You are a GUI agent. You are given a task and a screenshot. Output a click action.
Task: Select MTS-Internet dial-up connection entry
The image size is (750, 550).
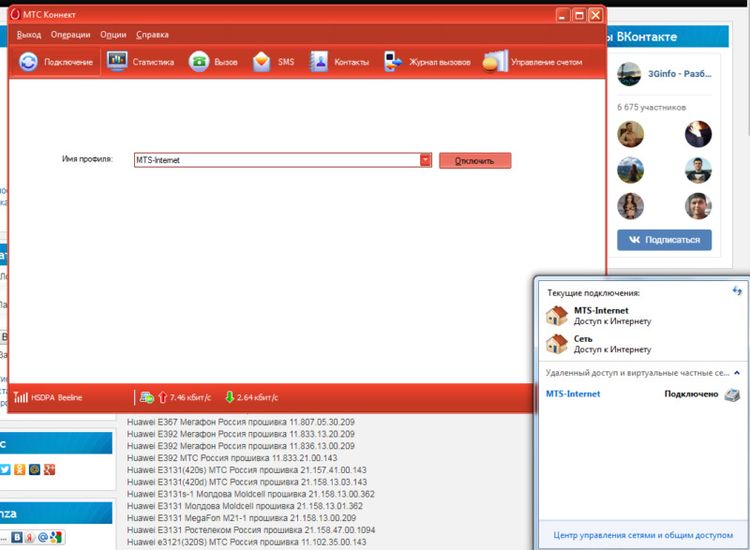click(x=573, y=394)
